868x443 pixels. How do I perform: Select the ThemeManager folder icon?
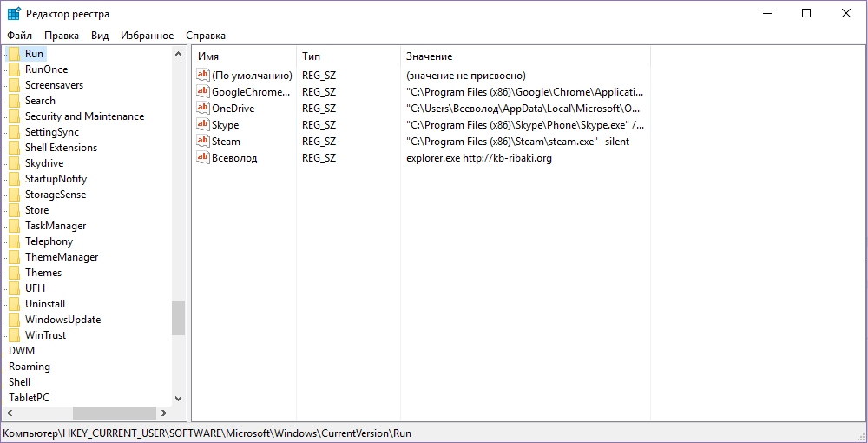coord(15,257)
